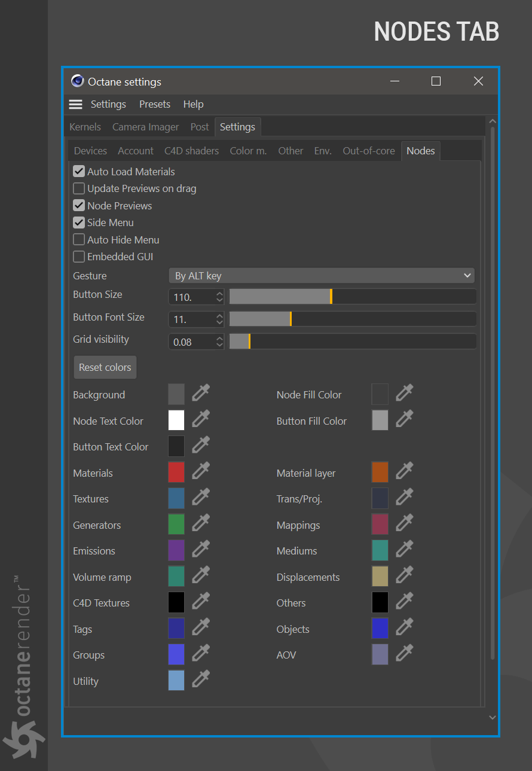Select the Material layer eyedropper icon
The height and width of the screenshot is (771, 532).
405,471
